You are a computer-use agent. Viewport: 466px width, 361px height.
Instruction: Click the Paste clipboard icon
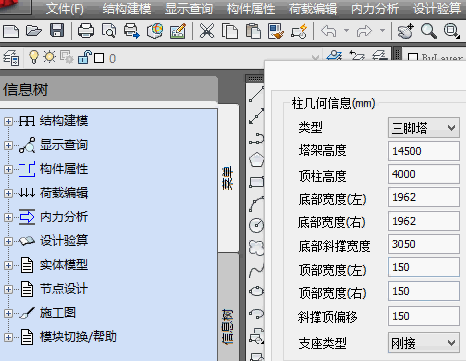[253, 31]
